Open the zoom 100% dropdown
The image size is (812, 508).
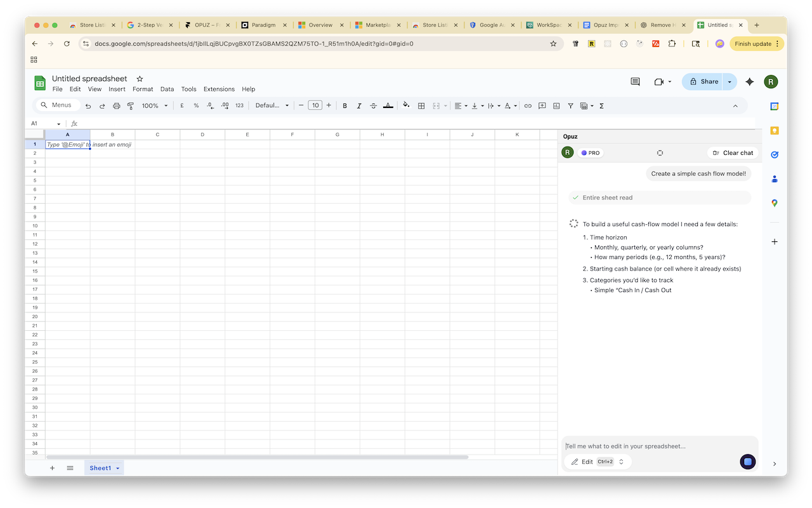pyautogui.click(x=155, y=106)
